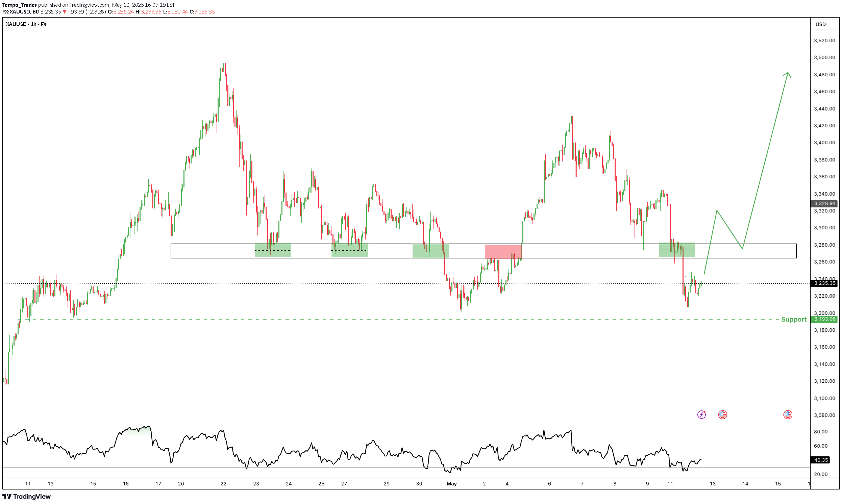Click the 3,160.00 price axis label
The image size is (842, 504).
(825, 347)
